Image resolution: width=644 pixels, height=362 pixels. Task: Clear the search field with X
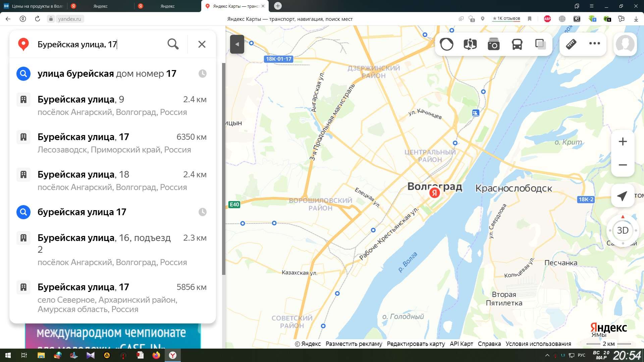pos(202,44)
